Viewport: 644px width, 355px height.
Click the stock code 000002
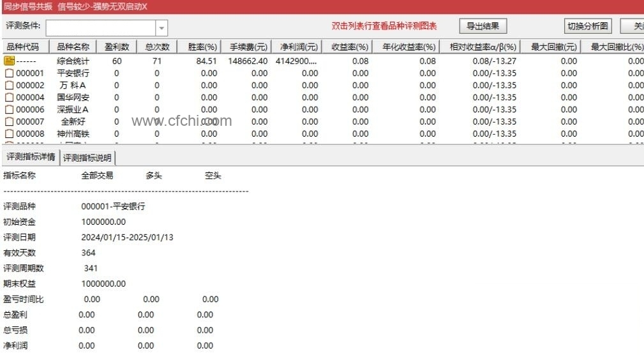[x=30, y=86]
